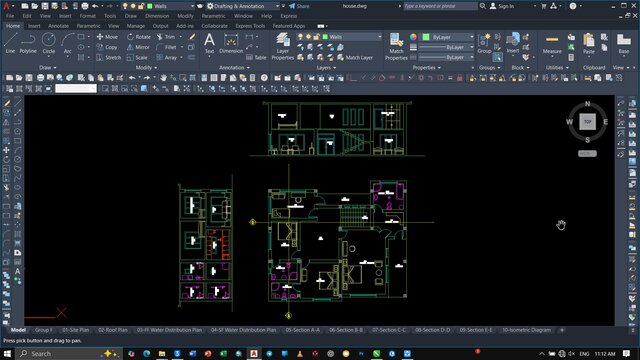The image size is (640, 360).
Task: Activate the Mirror command
Action: pos(138,47)
